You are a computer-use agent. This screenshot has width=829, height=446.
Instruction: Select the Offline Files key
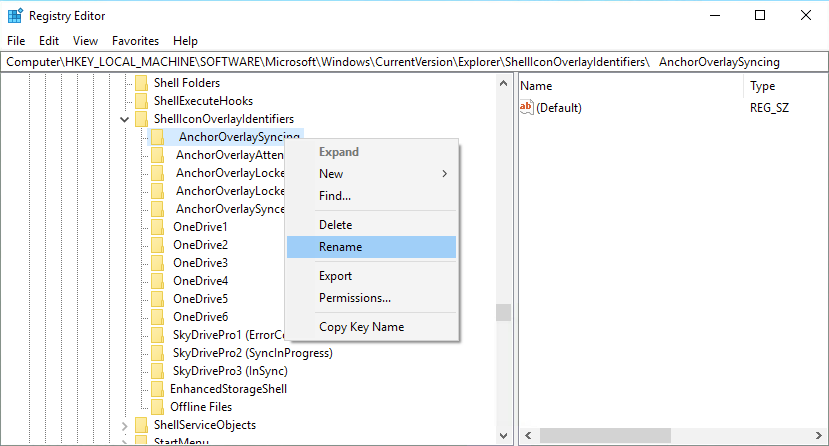click(x=201, y=406)
